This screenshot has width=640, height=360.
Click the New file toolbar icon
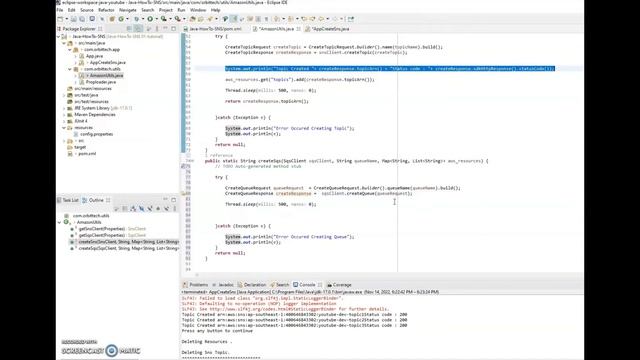[60, 19]
